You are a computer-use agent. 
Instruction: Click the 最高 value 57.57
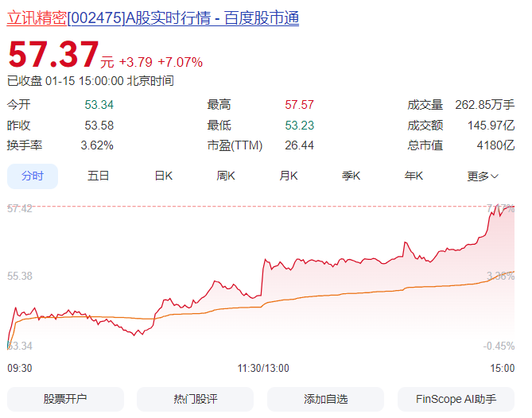coord(299,105)
